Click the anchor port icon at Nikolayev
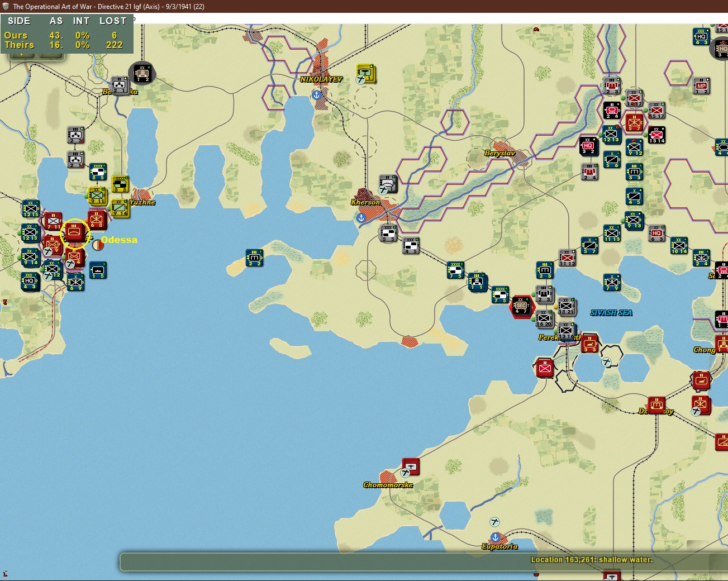Viewport: 728px width, 581px height. point(317,95)
